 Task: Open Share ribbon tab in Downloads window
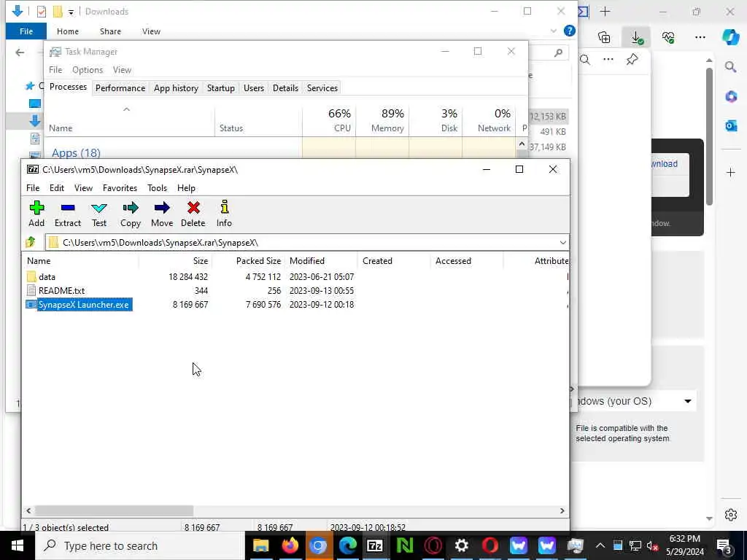110,31
